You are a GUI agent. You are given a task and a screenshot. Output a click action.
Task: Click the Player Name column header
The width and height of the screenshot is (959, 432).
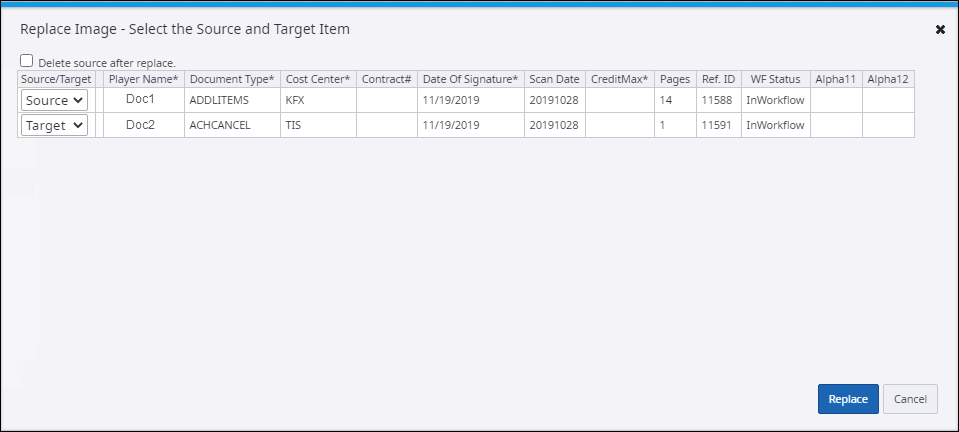pyautogui.click(x=143, y=78)
